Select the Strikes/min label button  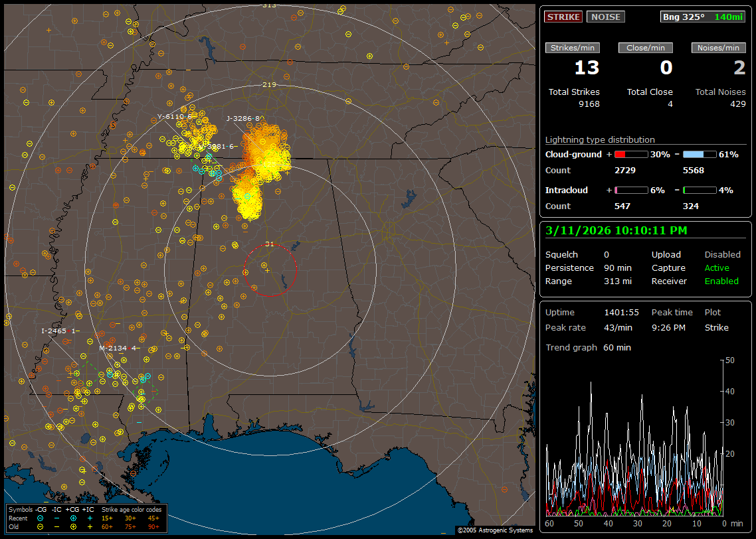[x=573, y=48]
